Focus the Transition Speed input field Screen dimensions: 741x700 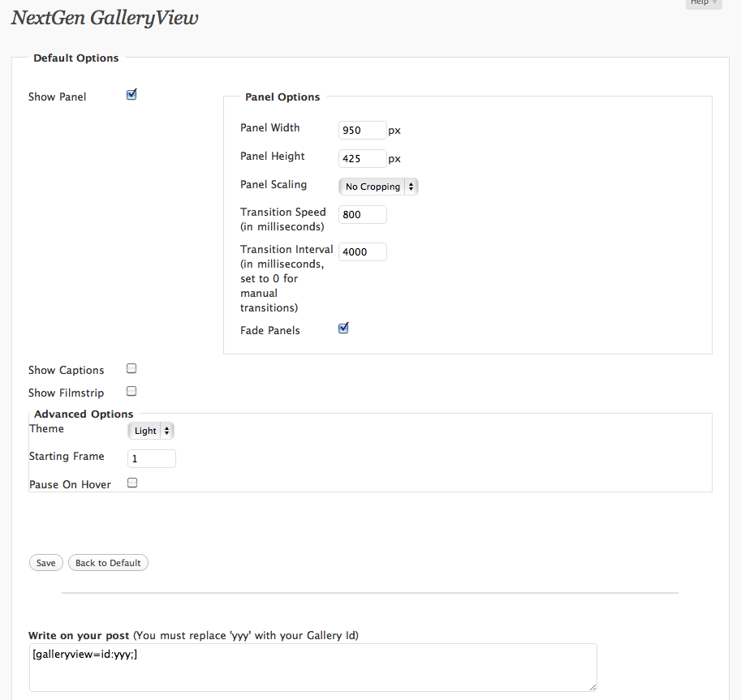click(x=363, y=214)
